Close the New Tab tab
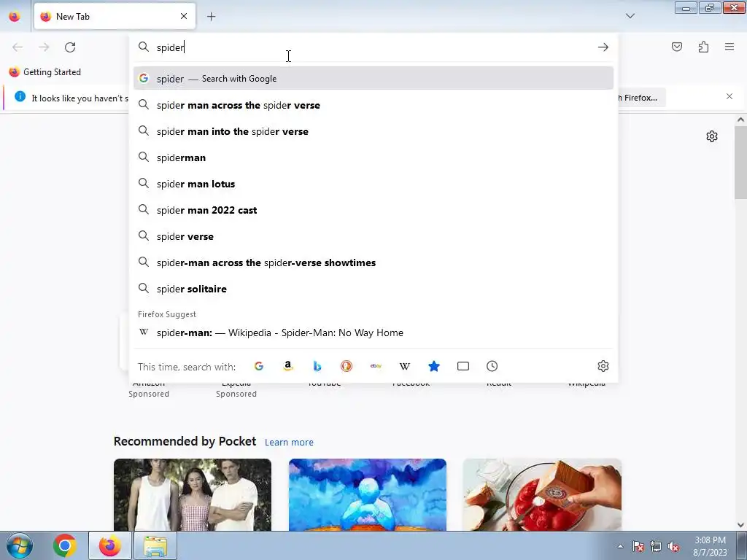This screenshot has height=560, width=747. (184, 16)
